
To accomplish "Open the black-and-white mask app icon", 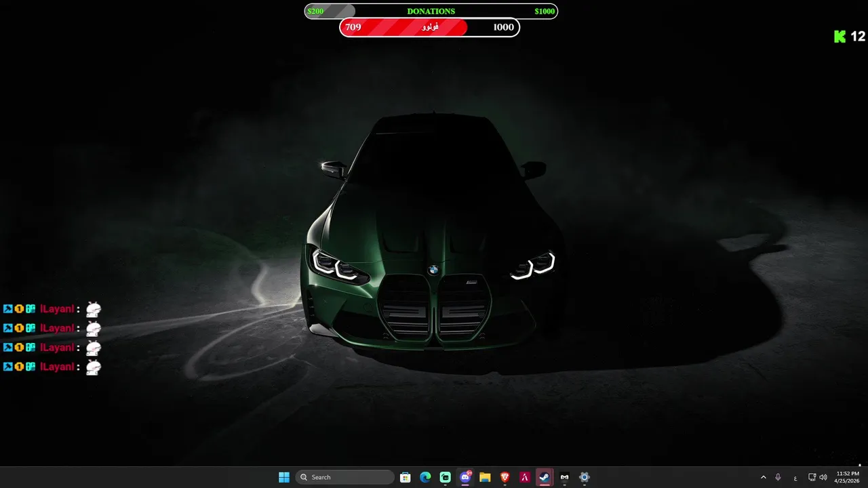I will tap(564, 477).
